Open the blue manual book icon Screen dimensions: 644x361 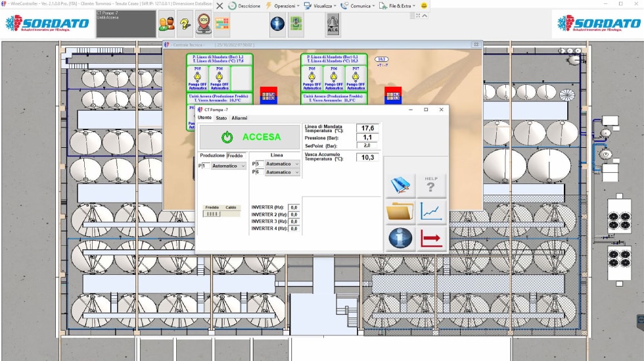400,186
